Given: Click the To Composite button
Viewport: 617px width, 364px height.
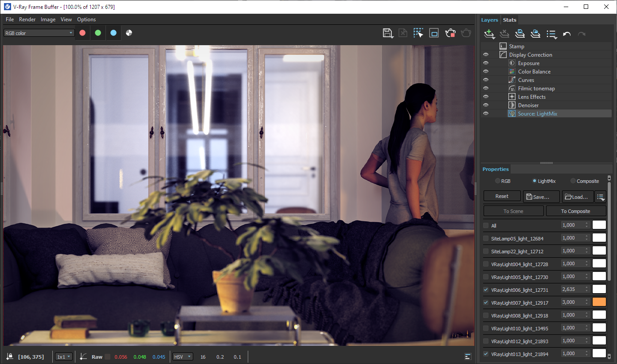Looking at the screenshot, I should tap(576, 211).
